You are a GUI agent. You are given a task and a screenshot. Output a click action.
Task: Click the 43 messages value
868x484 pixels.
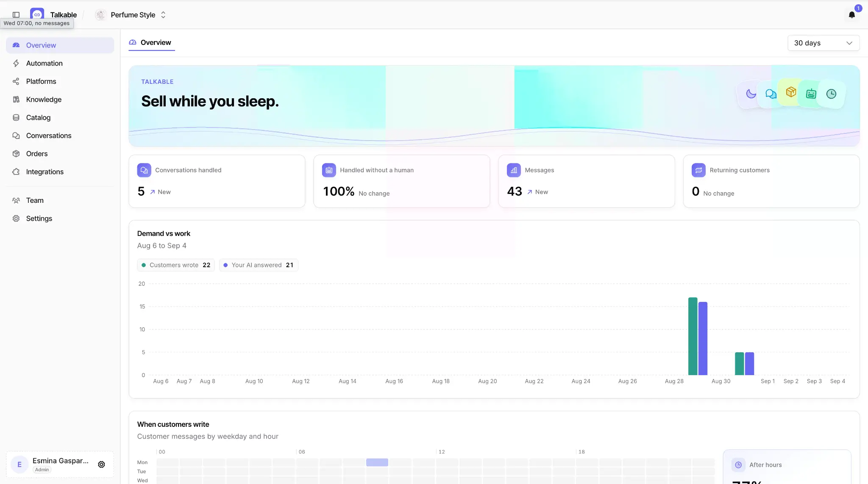click(x=515, y=191)
